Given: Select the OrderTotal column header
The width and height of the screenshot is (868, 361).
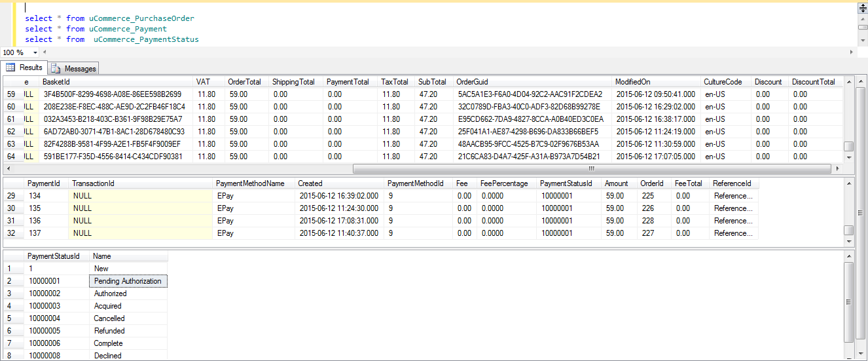Looking at the screenshot, I should [247, 82].
